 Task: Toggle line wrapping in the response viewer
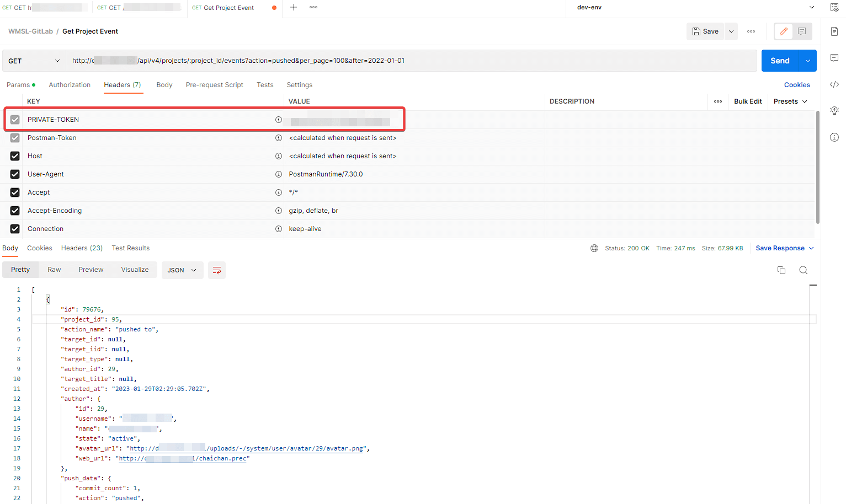point(216,270)
